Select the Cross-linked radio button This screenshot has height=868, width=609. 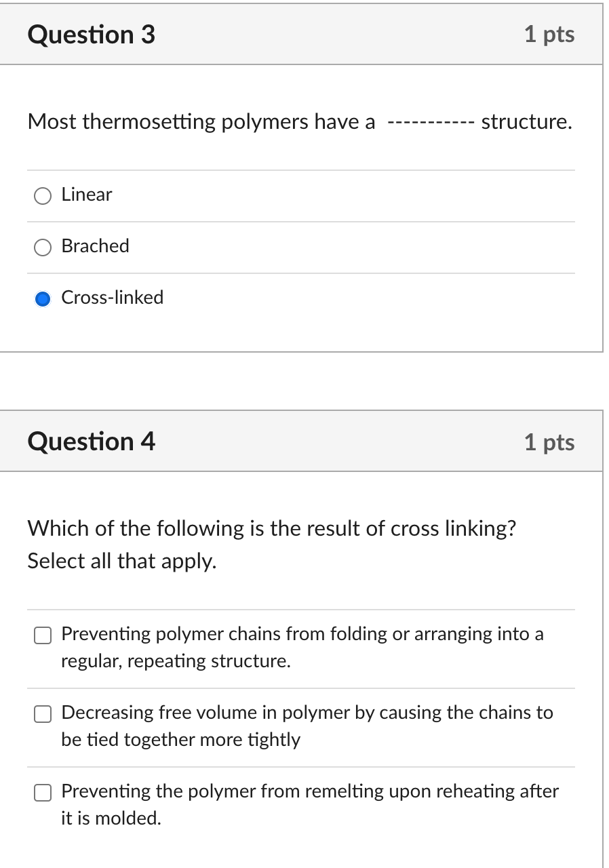(x=42, y=298)
